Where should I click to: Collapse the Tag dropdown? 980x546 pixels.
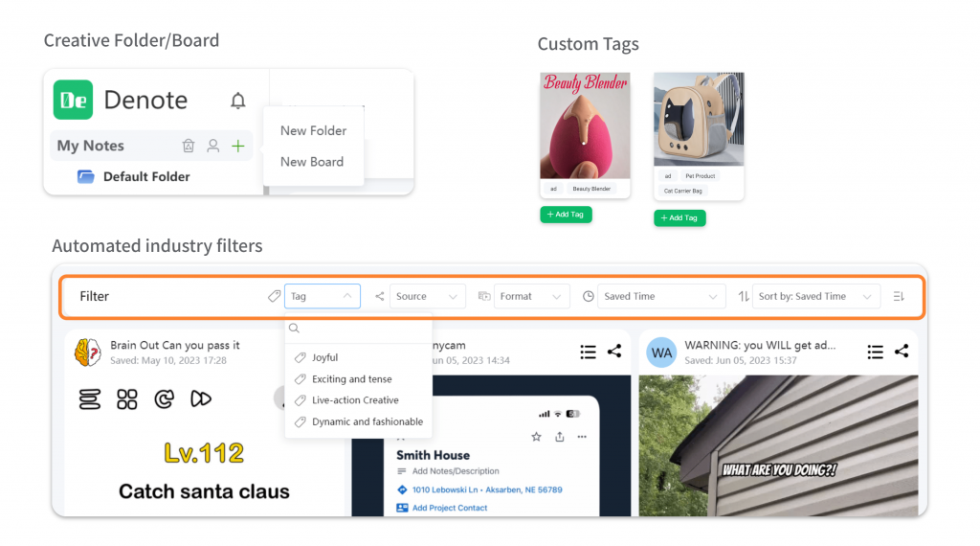322,296
